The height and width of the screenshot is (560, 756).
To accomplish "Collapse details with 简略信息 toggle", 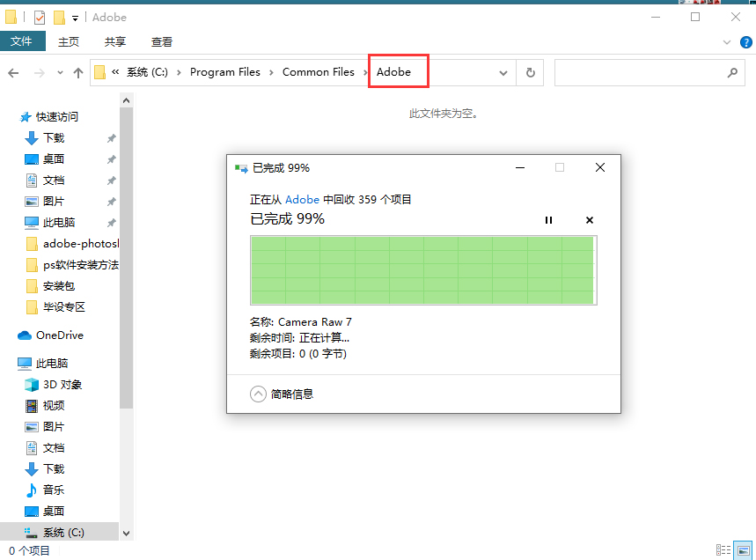I will click(x=282, y=394).
